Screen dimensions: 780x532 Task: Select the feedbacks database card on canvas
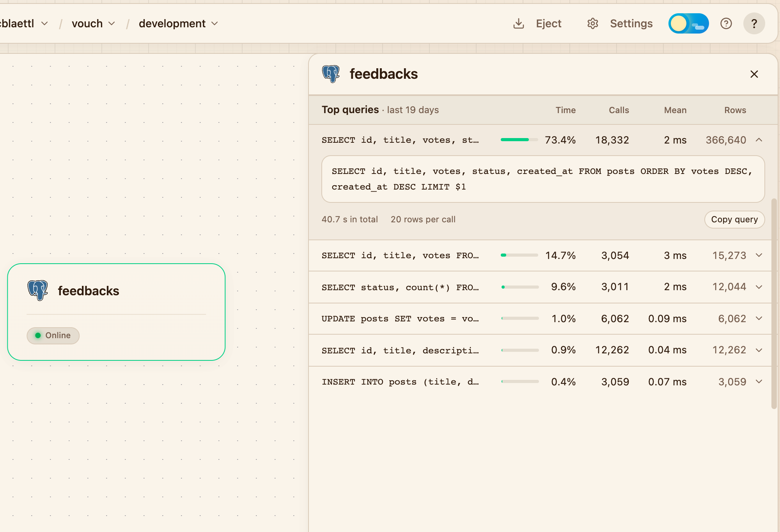[116, 312]
